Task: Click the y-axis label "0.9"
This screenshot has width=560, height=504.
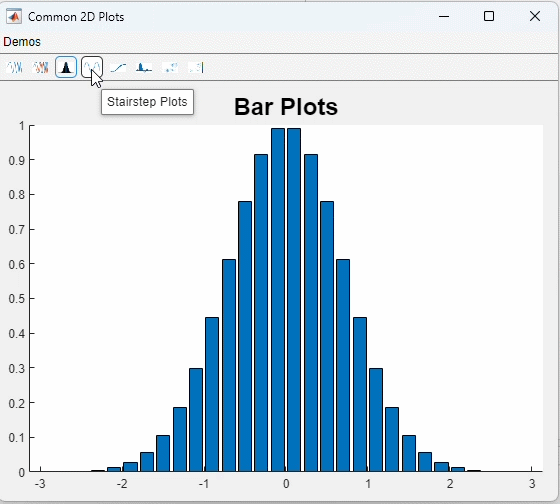Action: click(x=17, y=160)
